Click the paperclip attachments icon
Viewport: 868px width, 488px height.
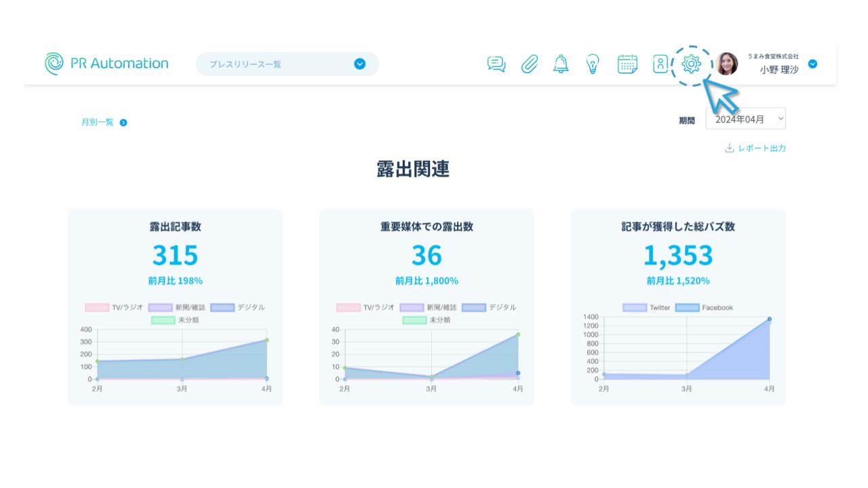pos(529,64)
